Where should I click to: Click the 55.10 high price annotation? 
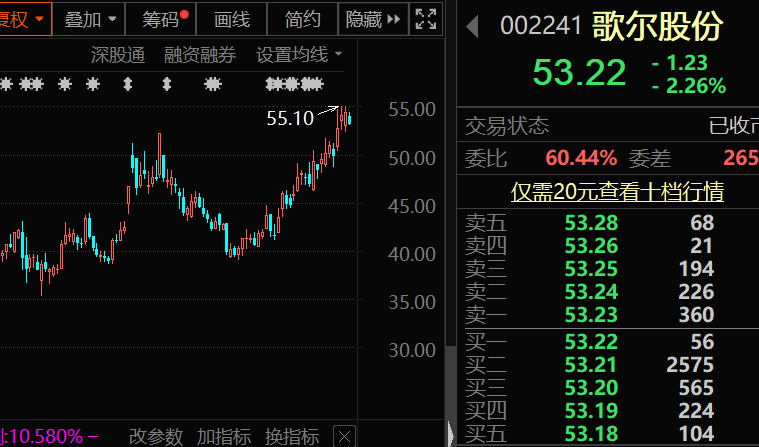tap(290, 118)
